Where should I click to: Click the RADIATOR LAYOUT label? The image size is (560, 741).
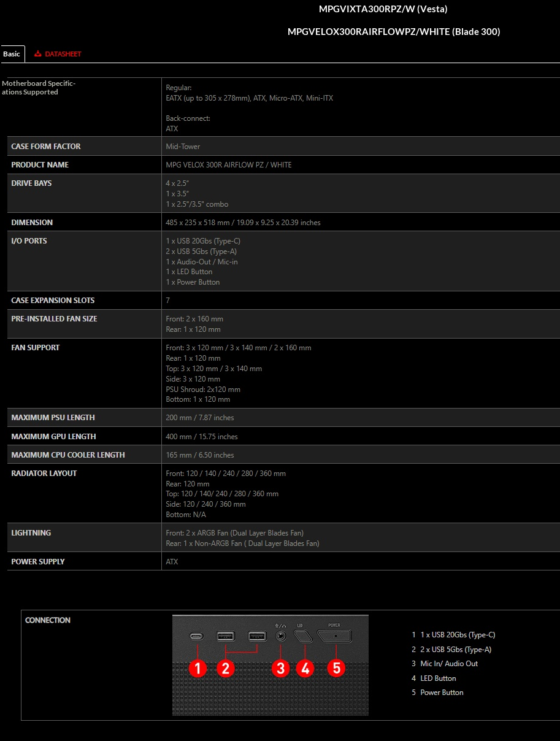coord(44,474)
